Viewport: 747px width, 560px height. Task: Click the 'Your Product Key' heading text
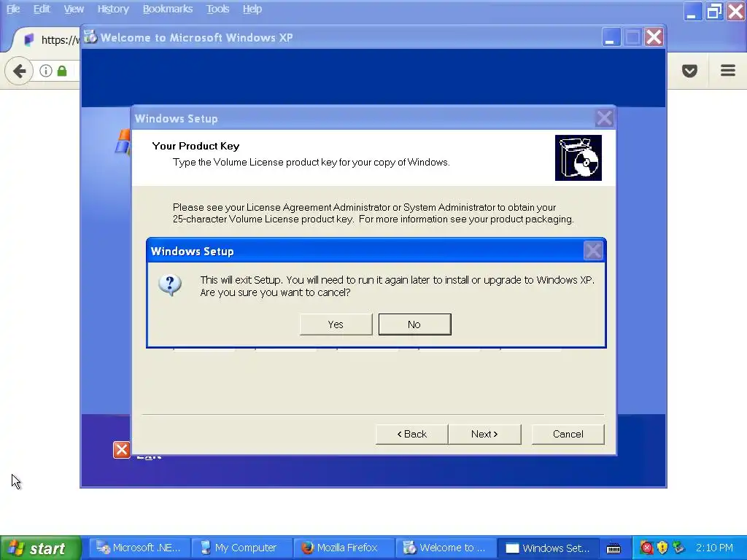196,146
